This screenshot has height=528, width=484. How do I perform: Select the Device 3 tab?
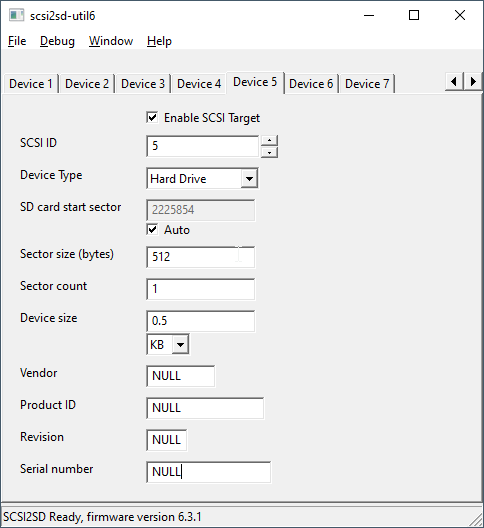coord(143,84)
